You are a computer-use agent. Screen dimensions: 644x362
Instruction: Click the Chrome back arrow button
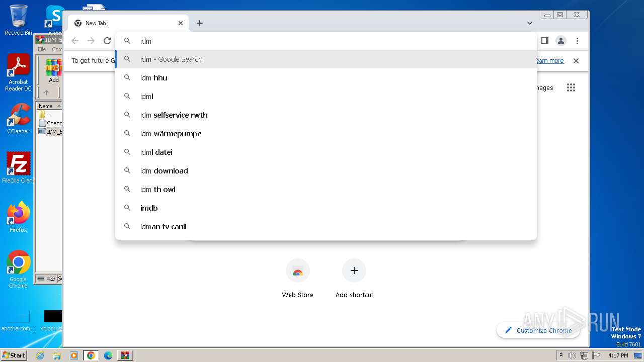tap(75, 41)
